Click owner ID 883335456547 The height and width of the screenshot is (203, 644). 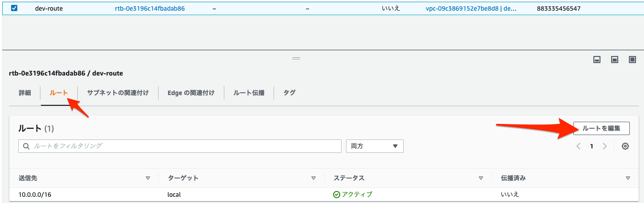558,8
